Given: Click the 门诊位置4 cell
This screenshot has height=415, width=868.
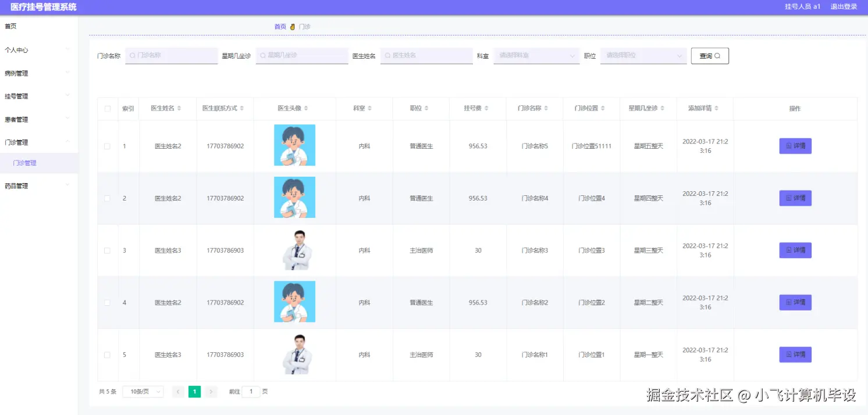Looking at the screenshot, I should [x=592, y=199].
